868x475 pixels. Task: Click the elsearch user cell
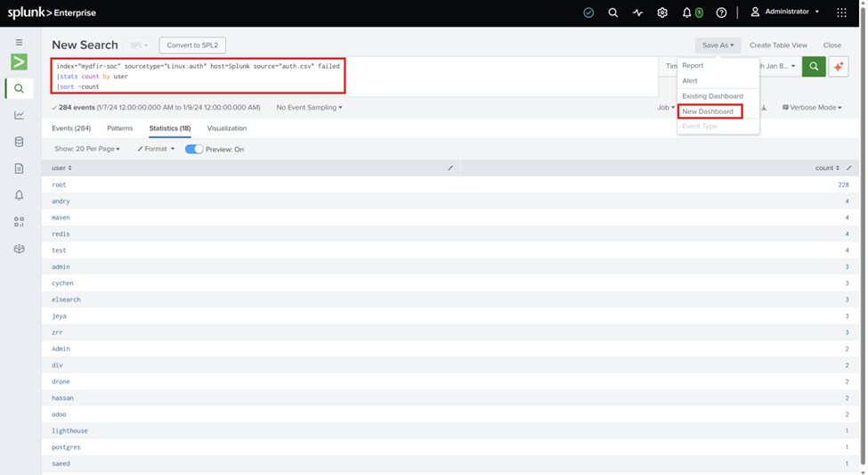(66, 299)
